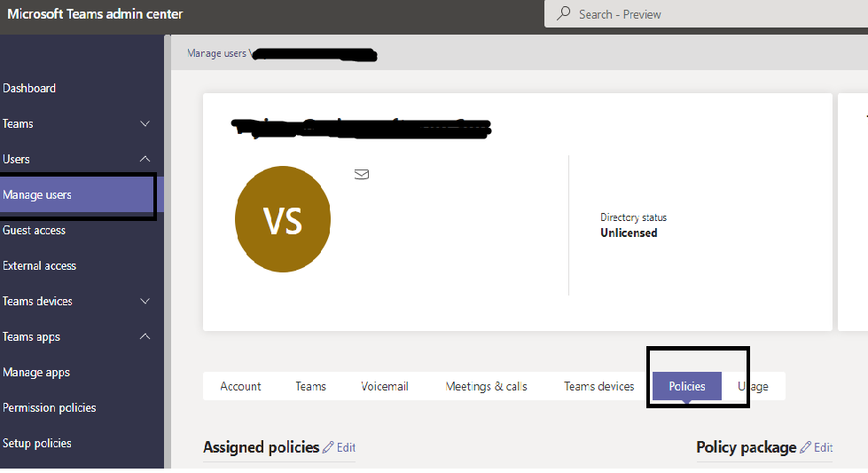
Task: Open Permission policies page
Action: click(50, 408)
